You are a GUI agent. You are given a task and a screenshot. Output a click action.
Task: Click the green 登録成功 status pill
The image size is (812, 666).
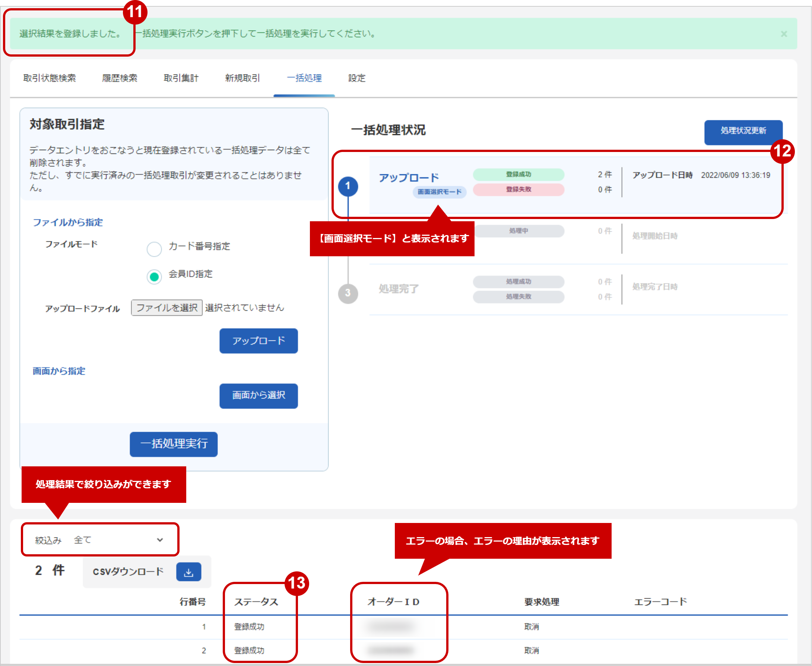[x=518, y=175]
